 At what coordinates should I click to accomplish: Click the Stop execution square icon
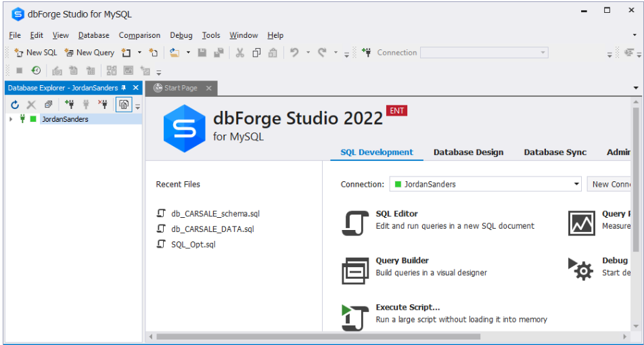(19, 70)
